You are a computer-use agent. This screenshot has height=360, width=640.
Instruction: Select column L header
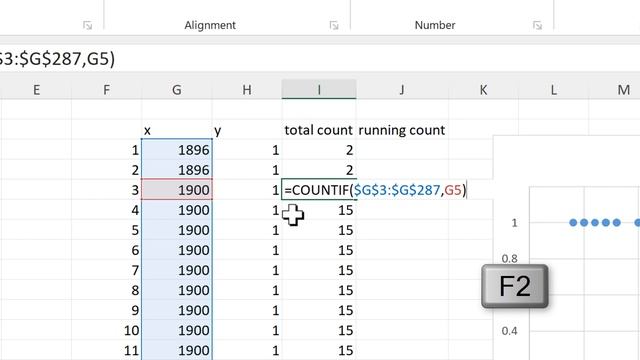click(553, 89)
